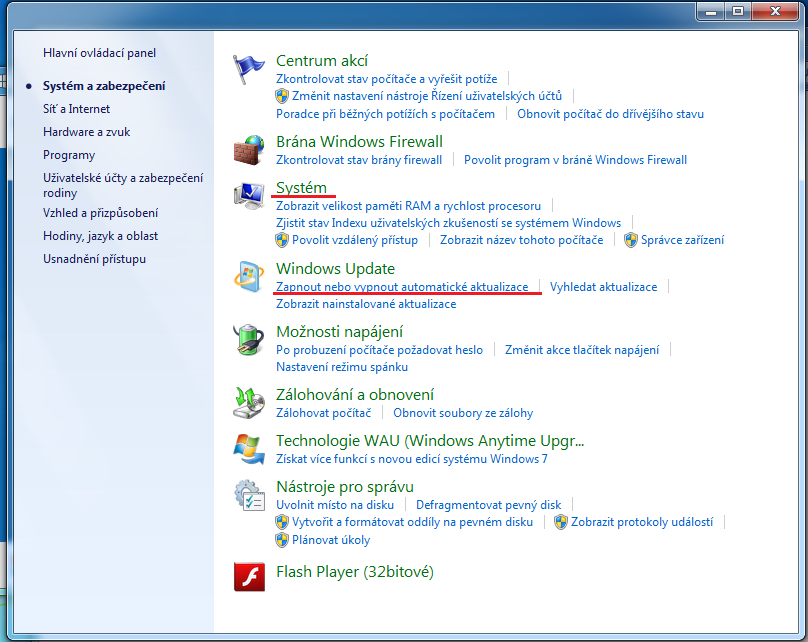808x642 pixels.
Task: Open Usnadnění přístupu category
Action: [94, 259]
